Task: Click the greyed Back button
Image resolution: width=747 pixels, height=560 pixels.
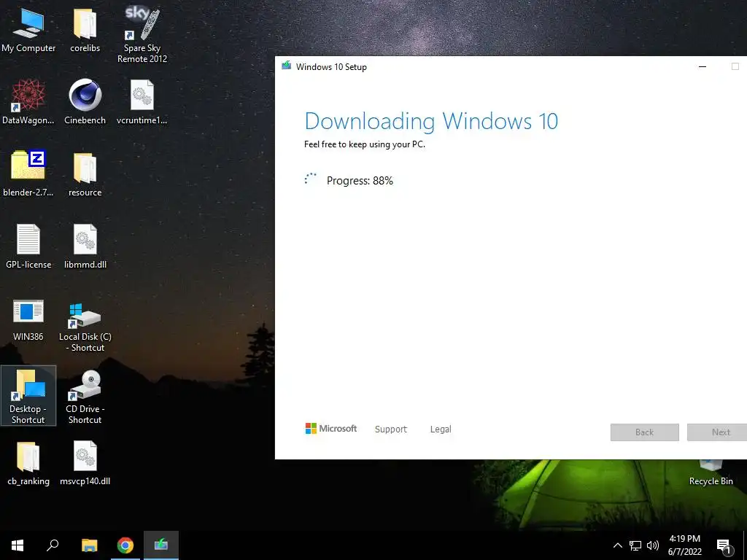Action: coord(645,432)
